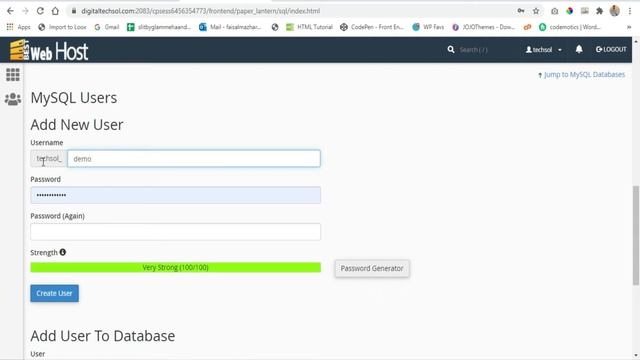Image resolution: width=640 pixels, height=360 pixels.
Task: Open the Chrome profile avatar
Action: [615, 11]
